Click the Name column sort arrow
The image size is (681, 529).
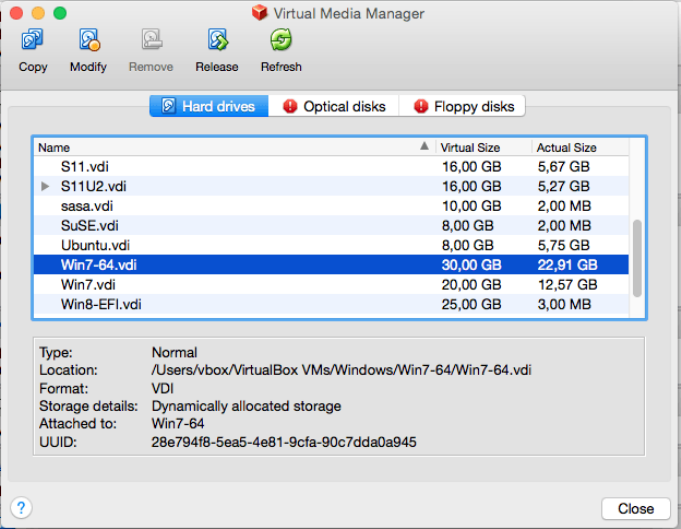pyautogui.click(x=424, y=147)
